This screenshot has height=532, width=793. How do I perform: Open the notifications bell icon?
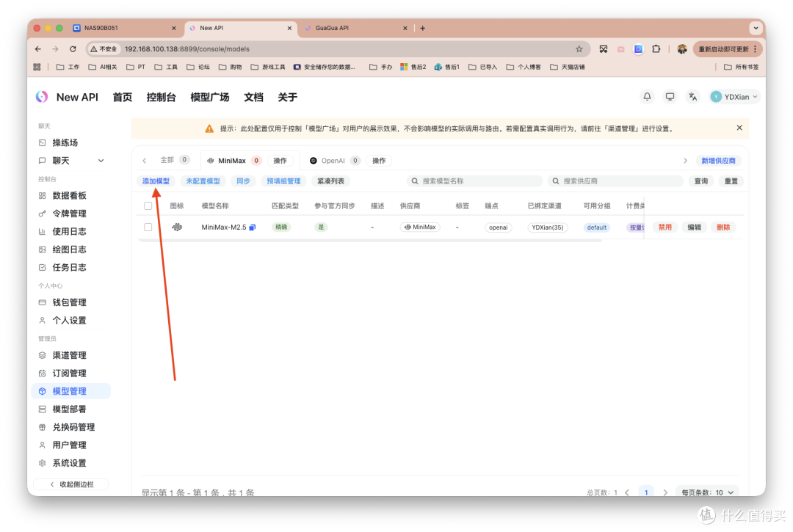coord(647,97)
